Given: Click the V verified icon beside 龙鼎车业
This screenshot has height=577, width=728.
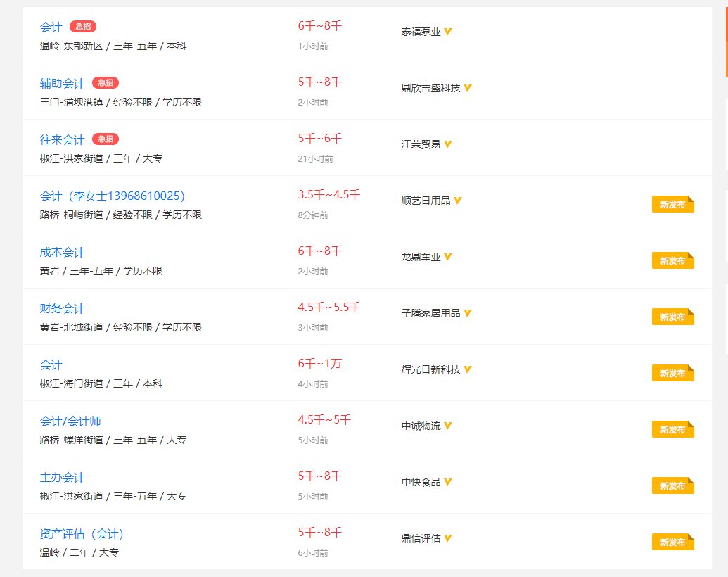Looking at the screenshot, I should 448,256.
